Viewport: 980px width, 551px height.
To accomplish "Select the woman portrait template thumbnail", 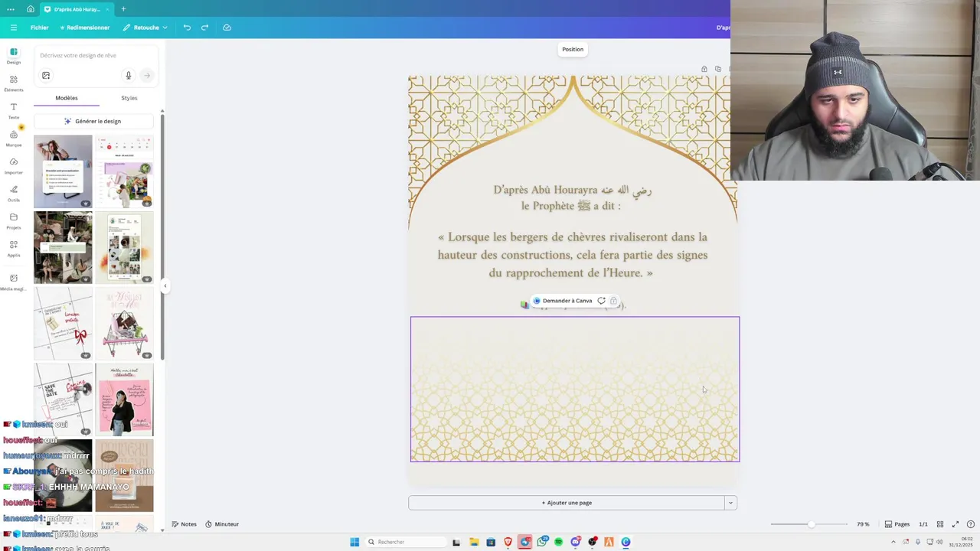I will [x=63, y=171].
